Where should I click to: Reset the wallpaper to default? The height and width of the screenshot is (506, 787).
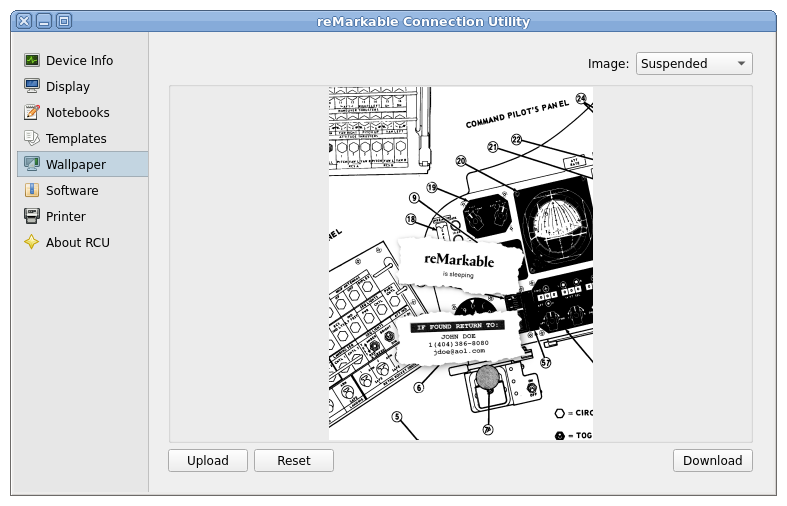point(294,460)
